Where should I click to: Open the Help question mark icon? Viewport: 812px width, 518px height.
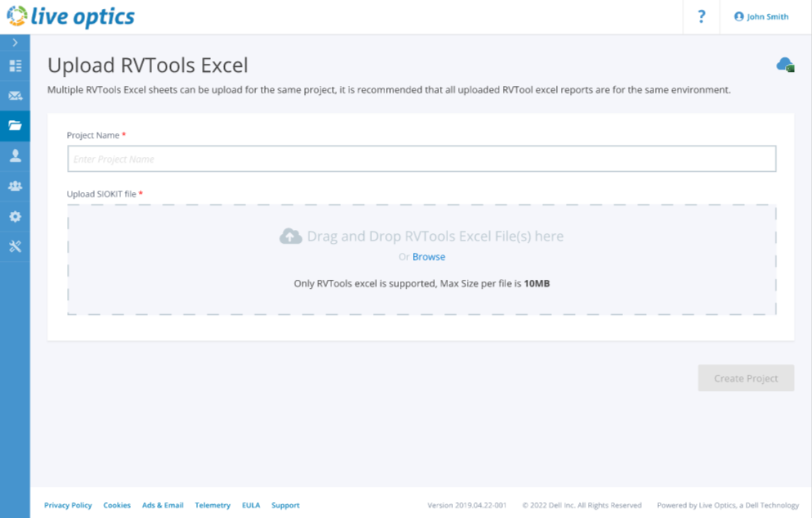[x=701, y=16]
